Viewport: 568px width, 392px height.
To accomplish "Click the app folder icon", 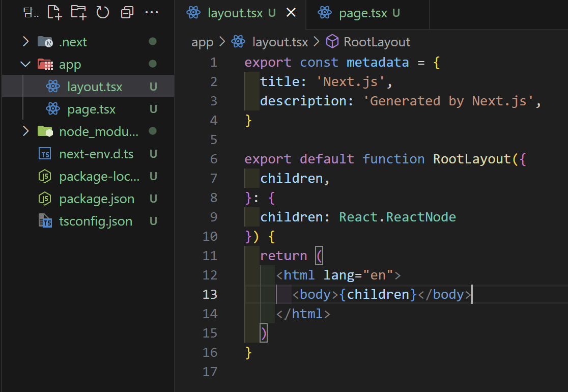I will tap(45, 65).
